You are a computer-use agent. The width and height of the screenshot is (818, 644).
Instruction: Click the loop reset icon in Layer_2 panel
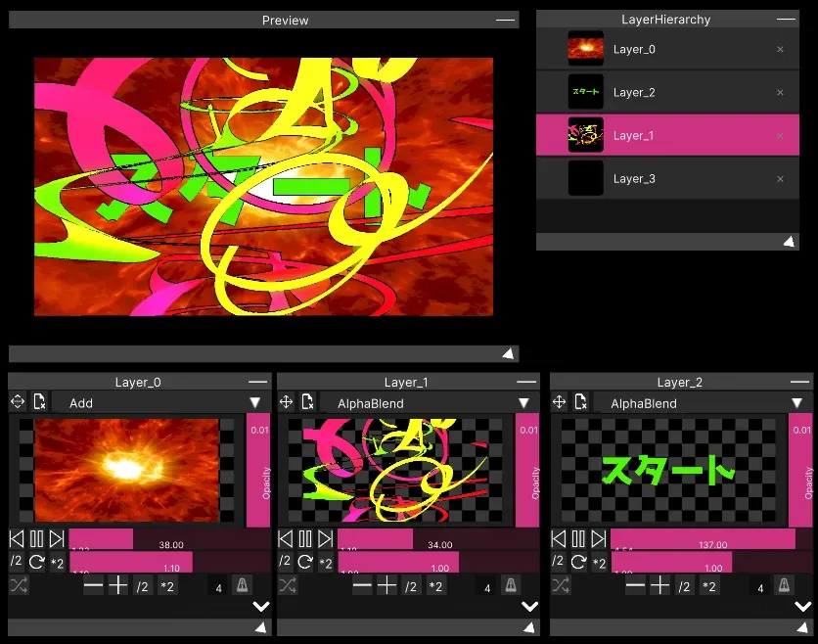pos(578,562)
